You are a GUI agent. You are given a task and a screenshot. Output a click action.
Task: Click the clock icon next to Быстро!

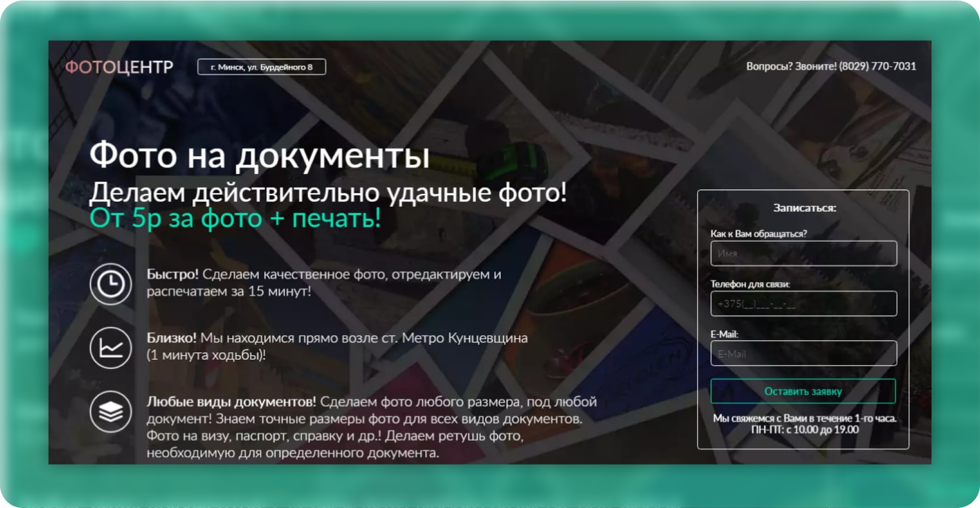point(111,284)
